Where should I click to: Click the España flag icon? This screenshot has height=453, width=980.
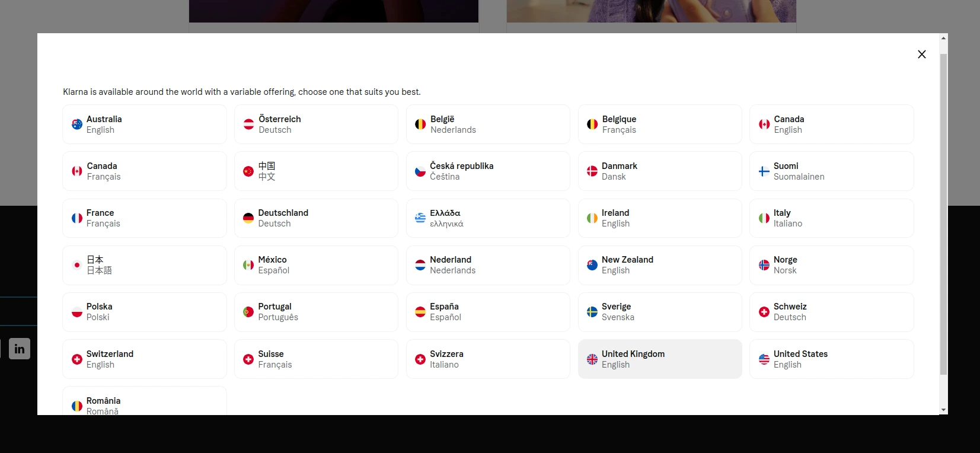(x=420, y=312)
